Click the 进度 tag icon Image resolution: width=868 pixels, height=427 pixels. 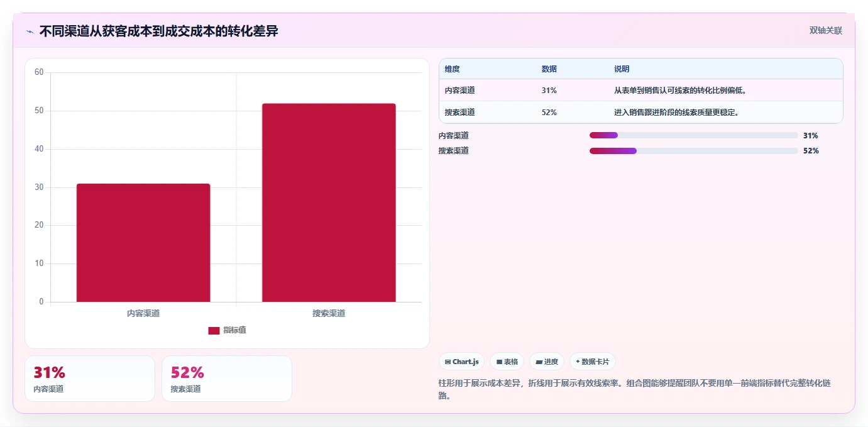point(539,362)
